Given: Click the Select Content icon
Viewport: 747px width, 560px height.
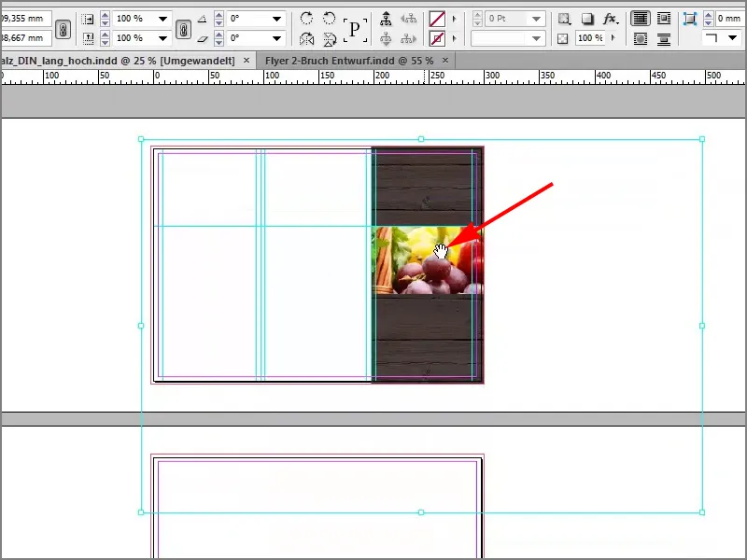Looking at the screenshot, I should point(386,39).
